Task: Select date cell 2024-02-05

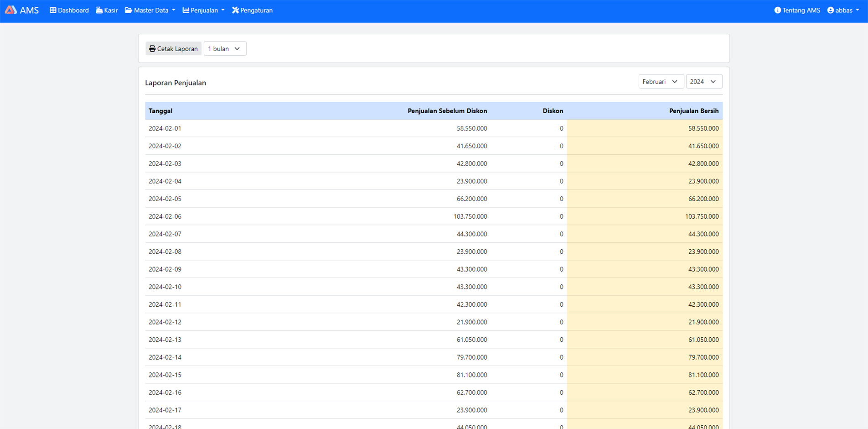Action: (x=165, y=199)
